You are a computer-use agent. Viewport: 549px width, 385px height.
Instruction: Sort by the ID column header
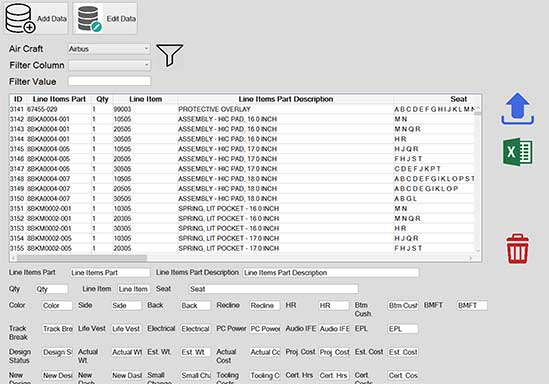tap(18, 99)
